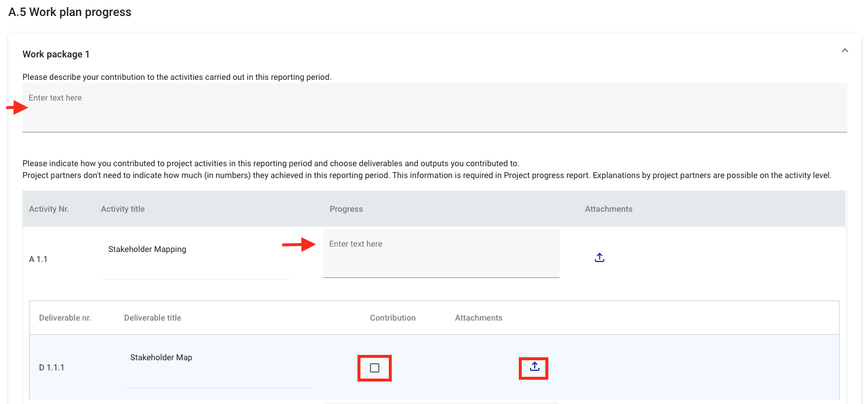The height and width of the screenshot is (404, 868).
Task: Tick the Contribution checkbox for Stakeholder Map
Action: point(375,368)
